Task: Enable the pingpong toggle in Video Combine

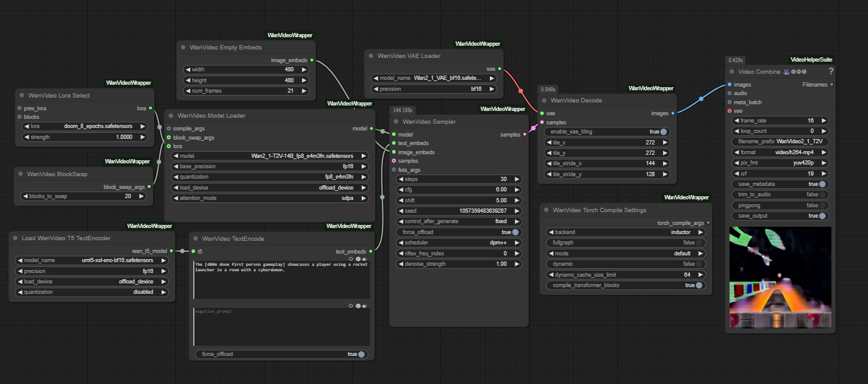Action: [x=822, y=205]
